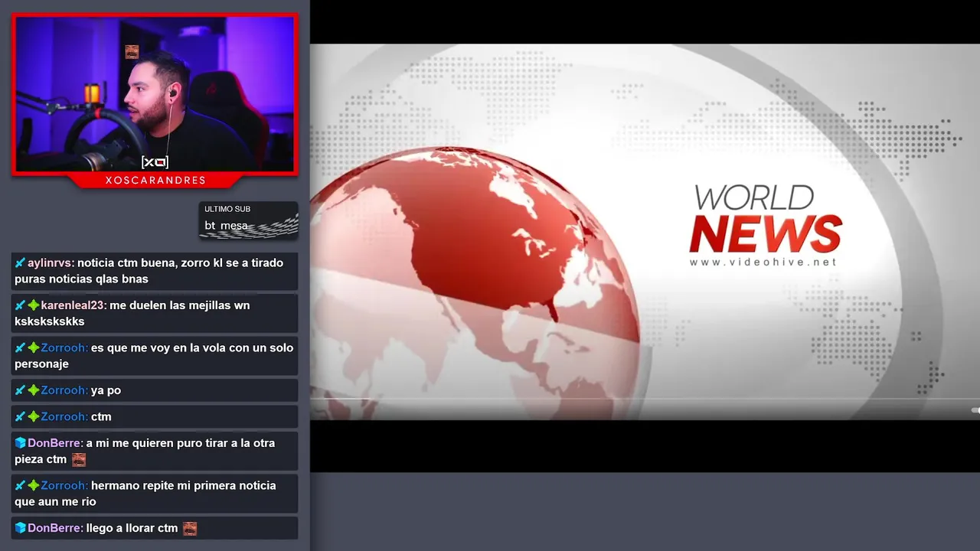Open DonBerre's name on 'llego a llorar' message

click(x=55, y=528)
